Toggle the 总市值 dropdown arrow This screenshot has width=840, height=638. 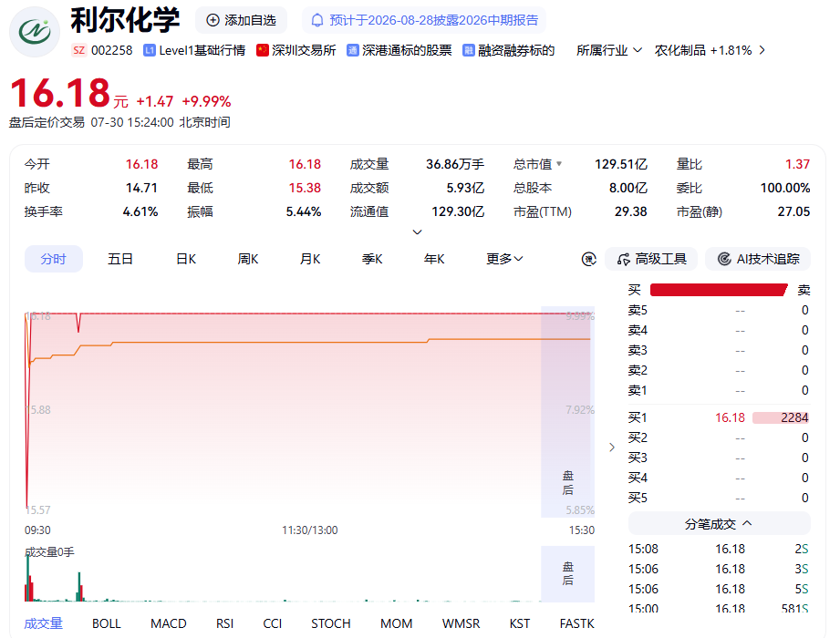559,164
